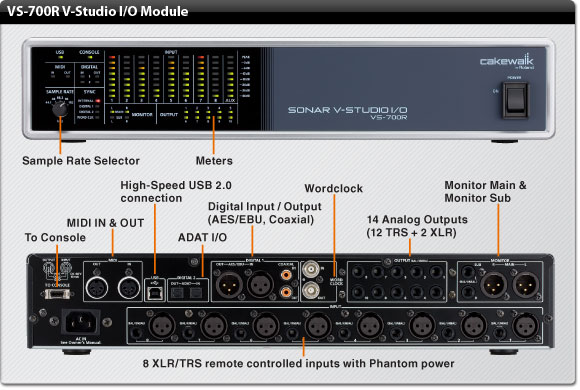Click the Output 1 TRS jack

click(436, 273)
